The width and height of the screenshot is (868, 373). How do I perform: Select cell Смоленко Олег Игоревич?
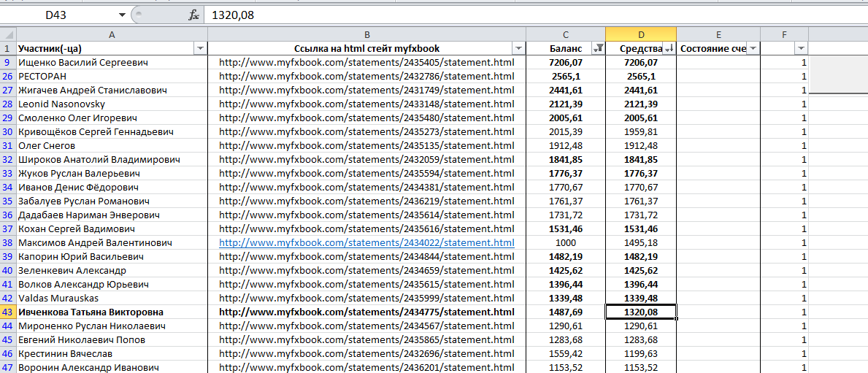click(112, 118)
